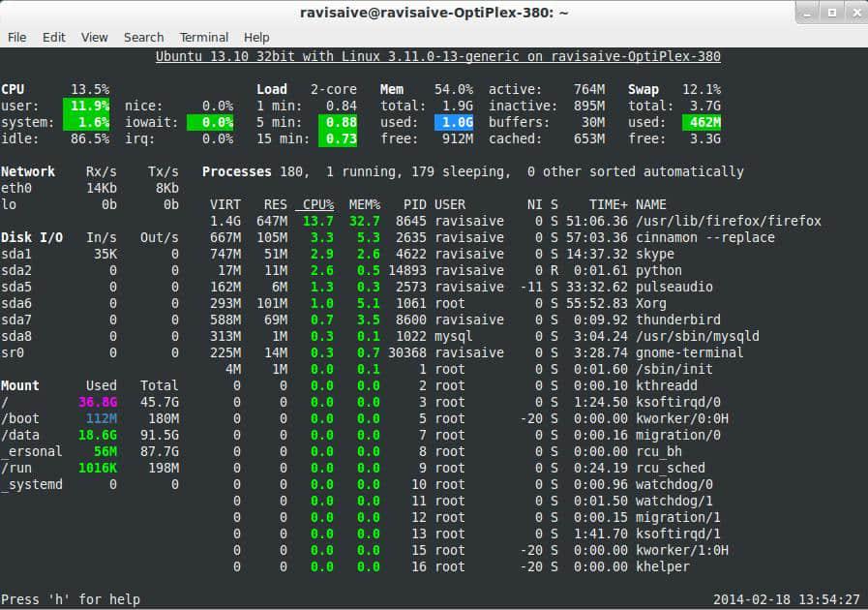The width and height of the screenshot is (868, 610).
Task: Maximize the terminal window
Action: [829, 13]
